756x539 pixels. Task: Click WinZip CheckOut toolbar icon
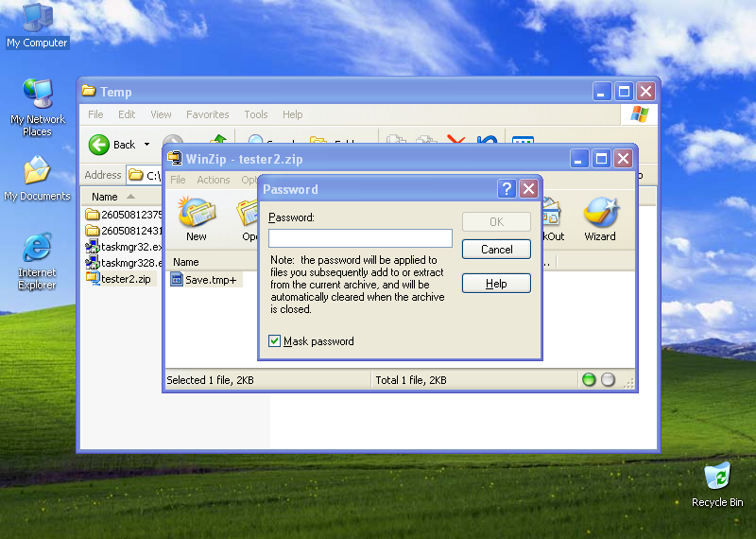click(553, 219)
